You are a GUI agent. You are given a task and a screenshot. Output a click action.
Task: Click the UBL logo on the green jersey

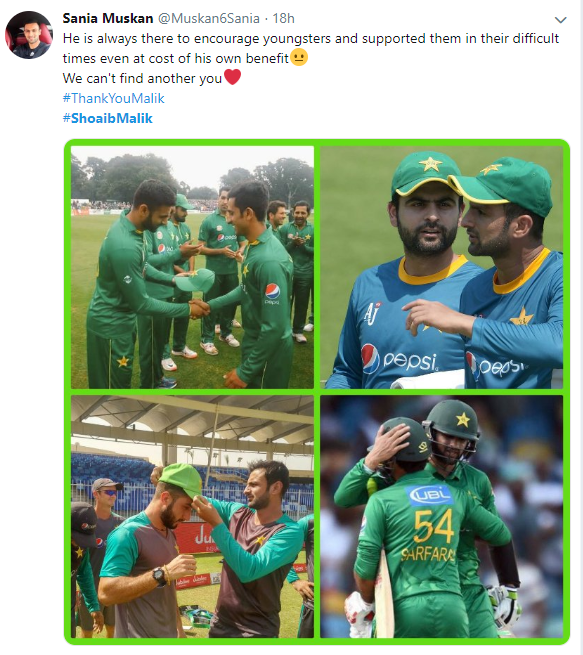point(431,496)
